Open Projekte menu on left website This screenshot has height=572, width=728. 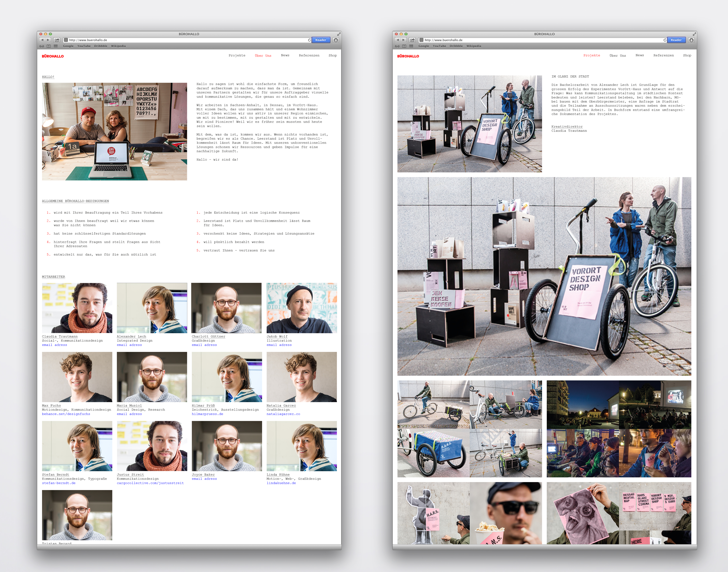click(x=237, y=55)
